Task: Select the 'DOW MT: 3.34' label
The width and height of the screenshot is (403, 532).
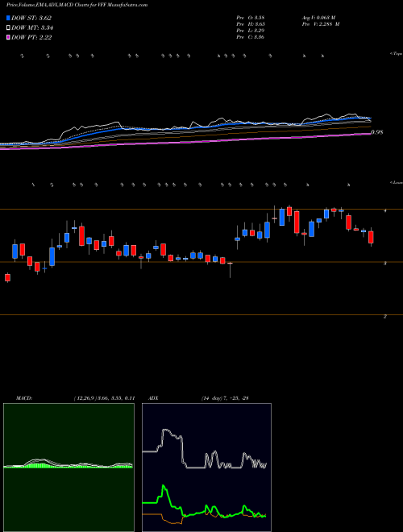Action: click(x=32, y=28)
